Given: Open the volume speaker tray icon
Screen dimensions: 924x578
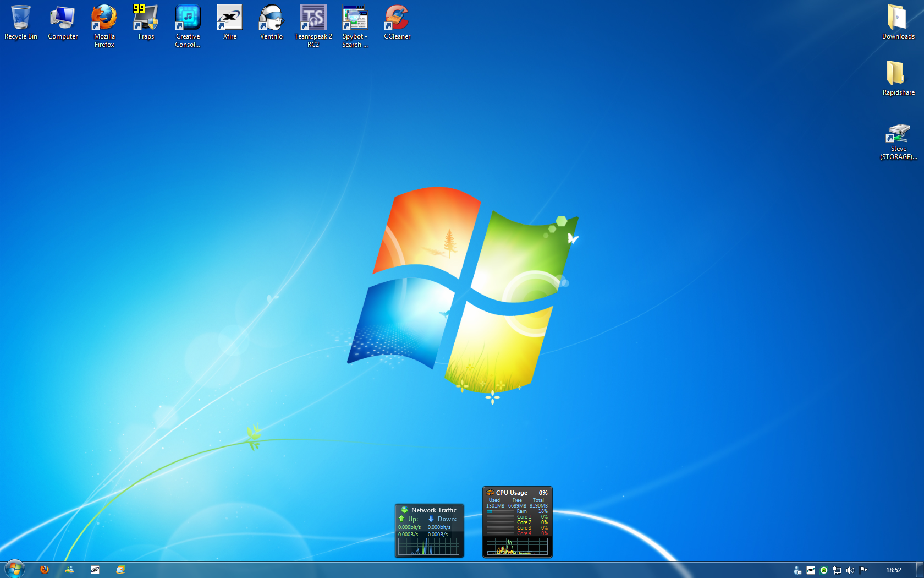Looking at the screenshot, I should coord(850,570).
